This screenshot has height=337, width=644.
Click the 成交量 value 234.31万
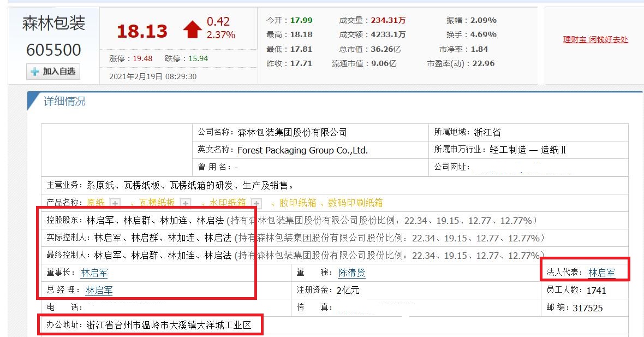(388, 20)
